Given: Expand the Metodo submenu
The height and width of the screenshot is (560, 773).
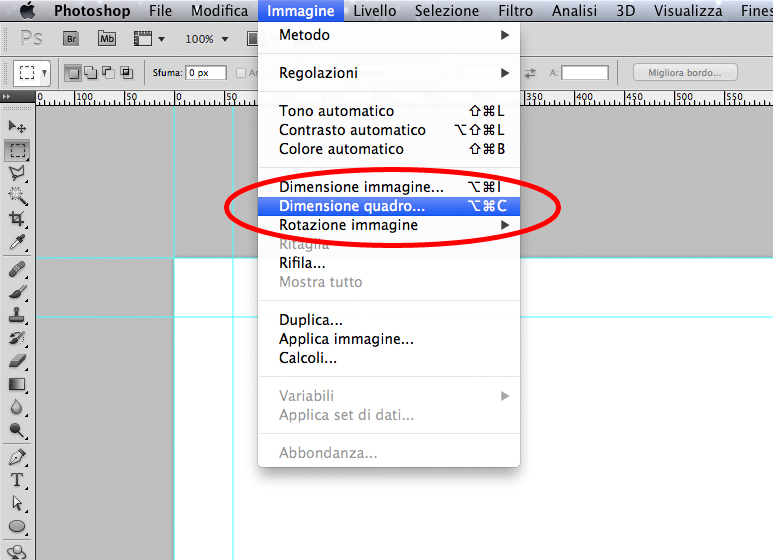Looking at the screenshot, I should [389, 35].
